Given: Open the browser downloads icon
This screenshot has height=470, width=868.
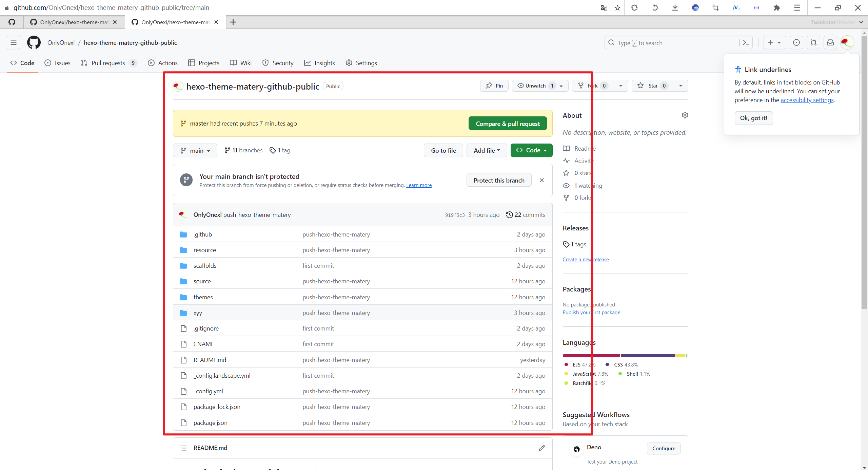Looking at the screenshot, I should click(x=675, y=7).
